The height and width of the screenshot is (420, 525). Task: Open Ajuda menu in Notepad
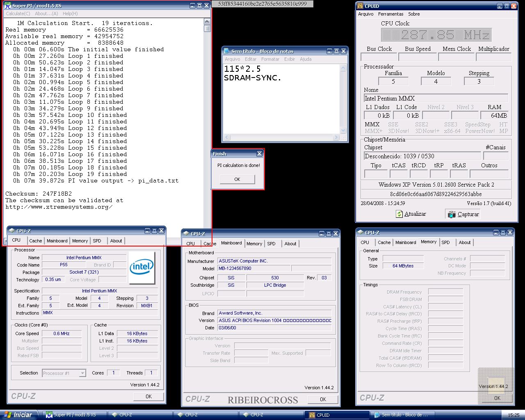tap(306, 59)
